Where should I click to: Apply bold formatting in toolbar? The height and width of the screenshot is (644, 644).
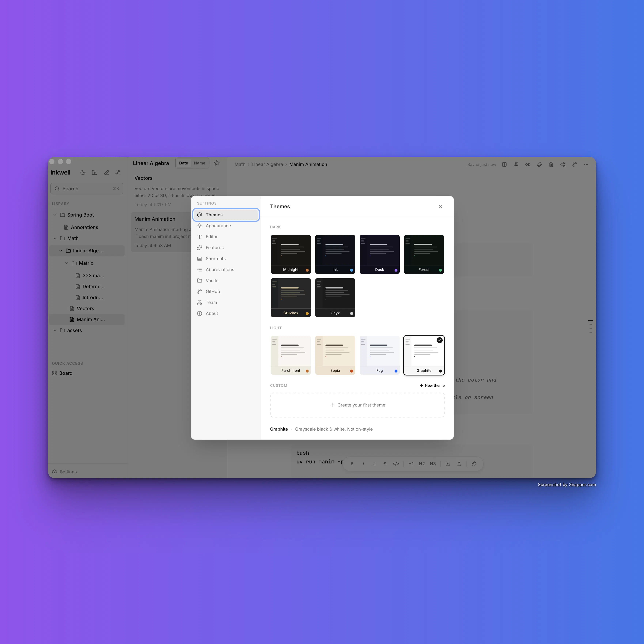pyautogui.click(x=352, y=464)
